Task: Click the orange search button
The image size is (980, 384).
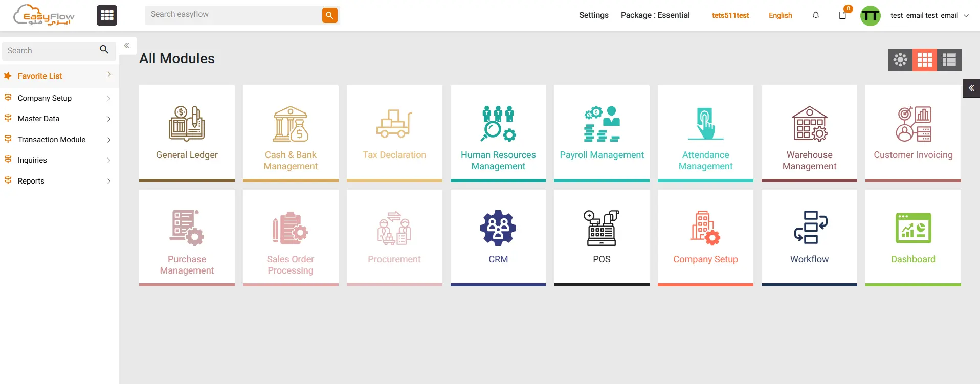Action: 329,15
